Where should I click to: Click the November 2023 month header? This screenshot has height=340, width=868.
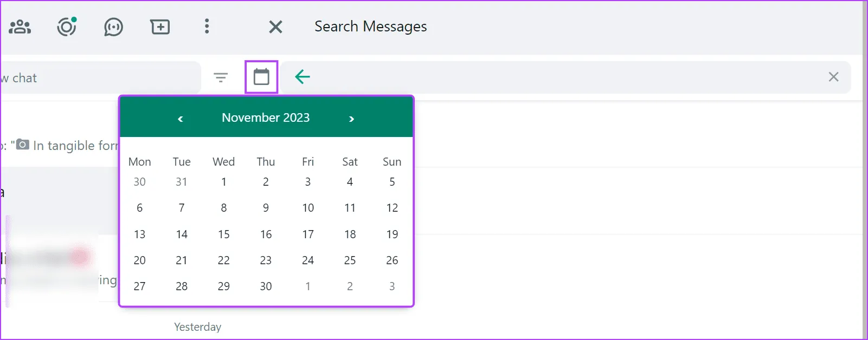[x=266, y=118]
